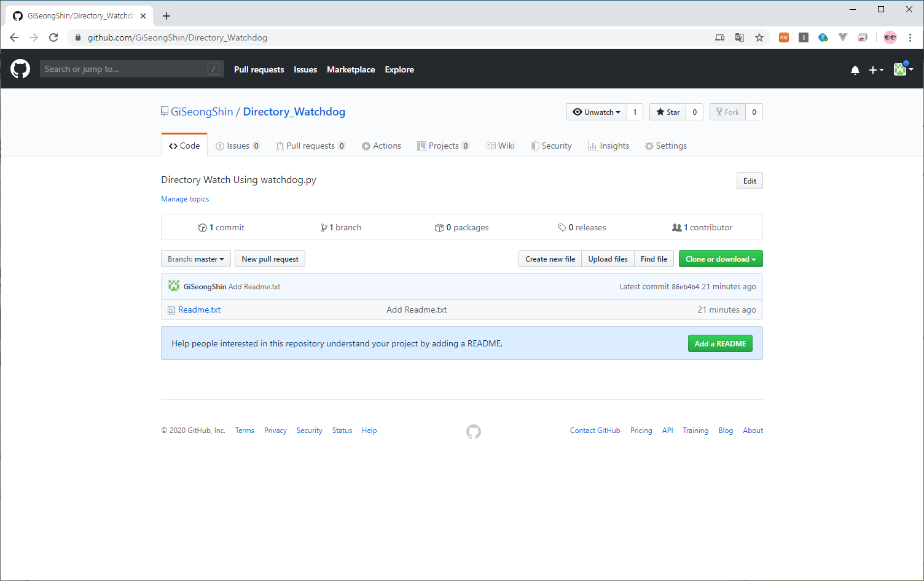Screen dimensions: 924x581
Task: Open the user avatar menu
Action: coord(903,69)
